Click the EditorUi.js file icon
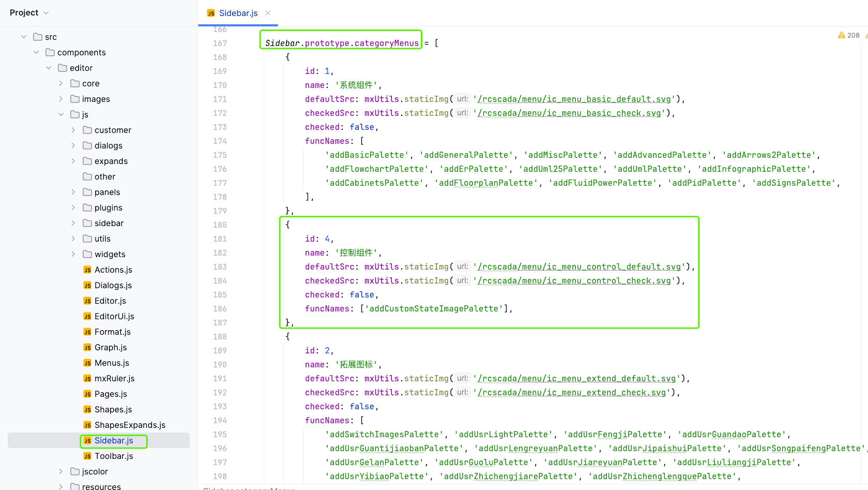Viewport: 868px width, 490px height. pyautogui.click(x=87, y=316)
